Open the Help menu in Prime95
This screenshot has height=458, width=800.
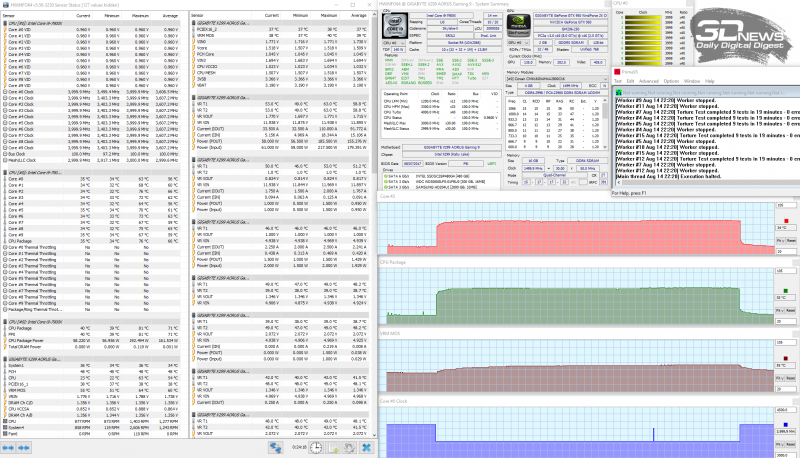(x=710, y=81)
